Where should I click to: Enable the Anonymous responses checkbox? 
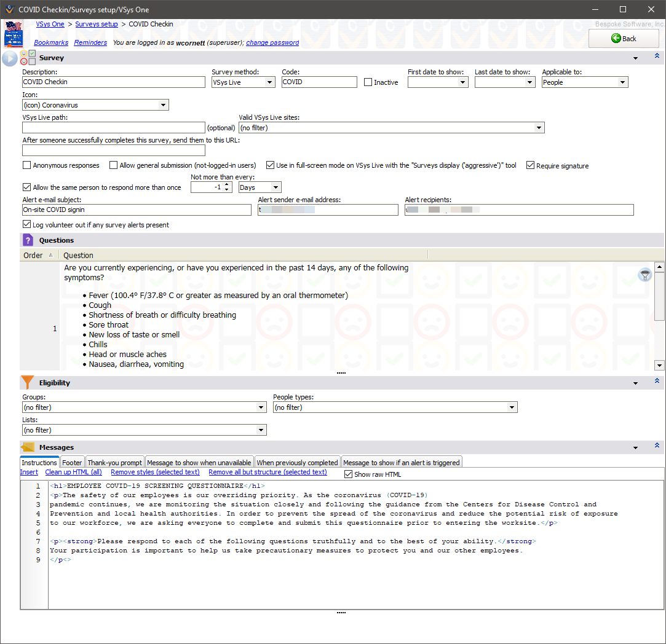coord(26,165)
